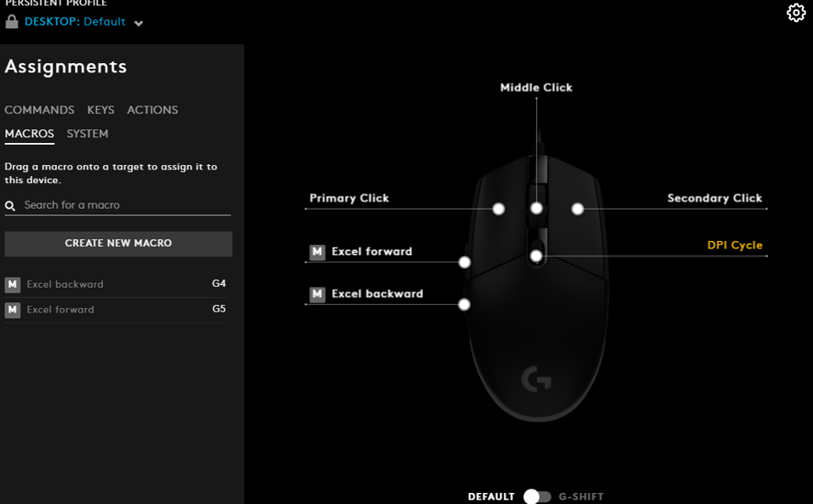Viewport: 813px width, 504px height.
Task: Switch to the COMMANDS tab
Action: point(39,110)
